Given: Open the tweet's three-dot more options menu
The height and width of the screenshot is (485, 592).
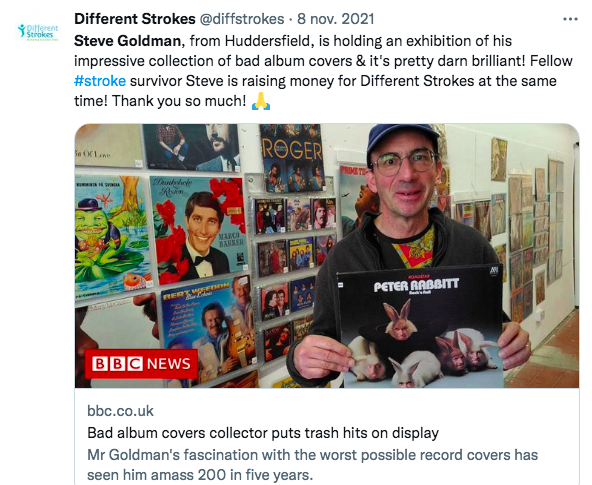Looking at the screenshot, I should pyautogui.click(x=570, y=19).
